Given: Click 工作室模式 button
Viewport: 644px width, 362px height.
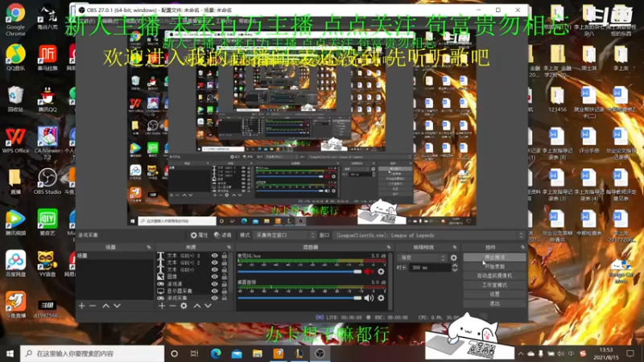Looking at the screenshot, I should (494, 285).
